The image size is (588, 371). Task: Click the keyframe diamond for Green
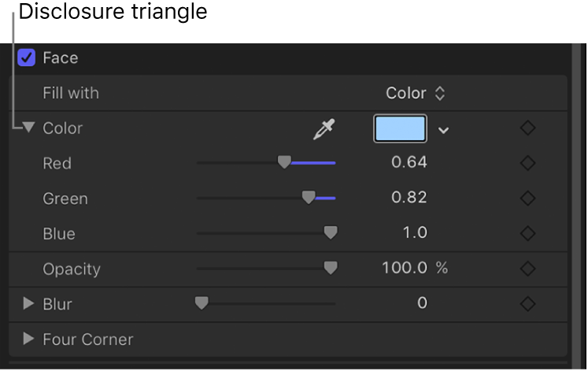(x=528, y=198)
